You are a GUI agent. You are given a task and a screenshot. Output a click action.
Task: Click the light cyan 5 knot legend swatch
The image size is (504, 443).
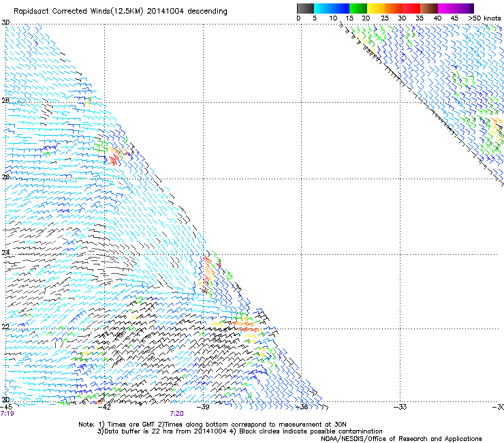click(322, 8)
